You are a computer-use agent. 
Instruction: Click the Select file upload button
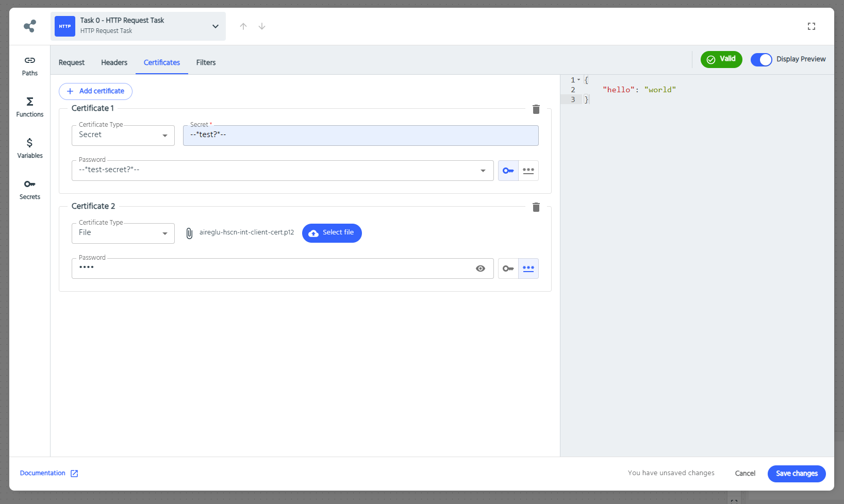(332, 233)
